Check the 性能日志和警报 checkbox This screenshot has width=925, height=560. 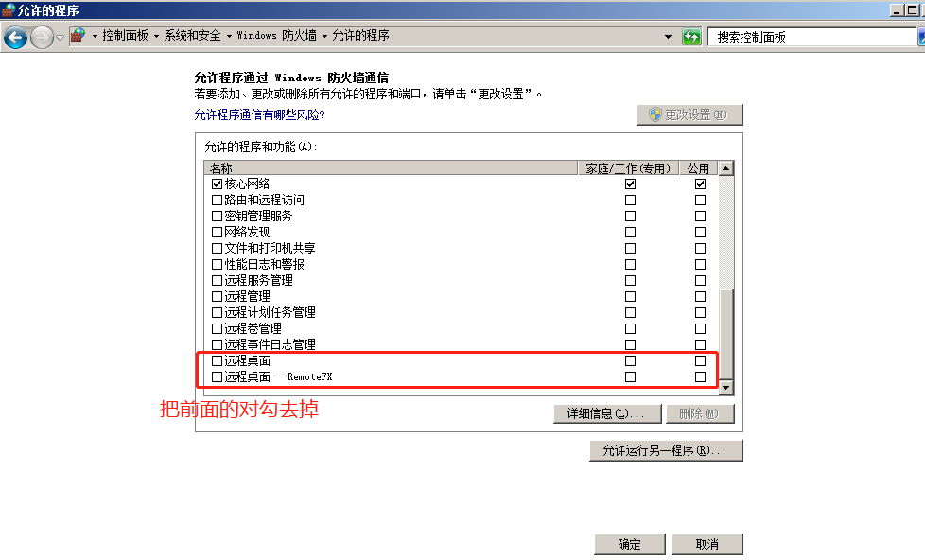click(x=217, y=264)
